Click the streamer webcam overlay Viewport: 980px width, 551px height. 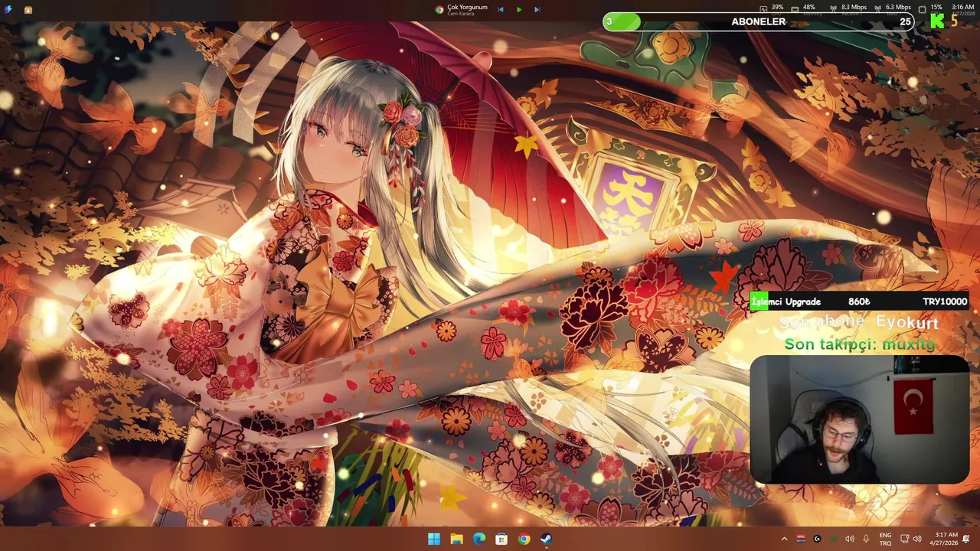860,419
